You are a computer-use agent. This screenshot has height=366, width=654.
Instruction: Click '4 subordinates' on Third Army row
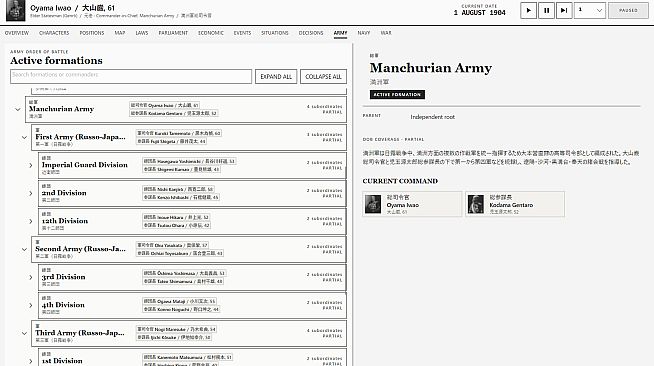point(324,331)
